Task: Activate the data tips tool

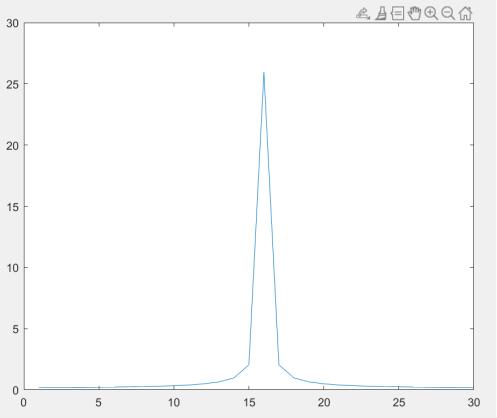Action: point(397,14)
